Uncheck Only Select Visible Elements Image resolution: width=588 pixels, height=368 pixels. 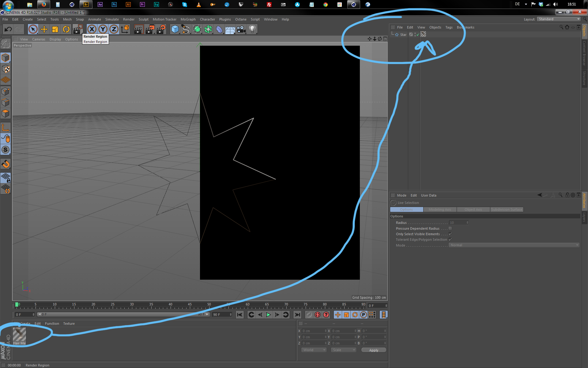tap(450, 234)
